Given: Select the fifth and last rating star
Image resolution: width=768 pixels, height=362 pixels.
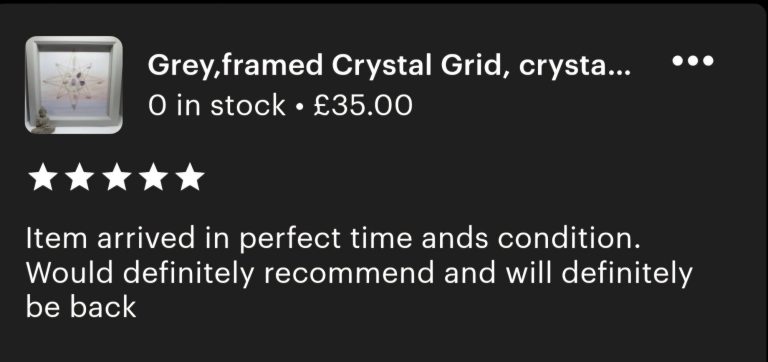Looking at the screenshot, I should click(x=190, y=177).
